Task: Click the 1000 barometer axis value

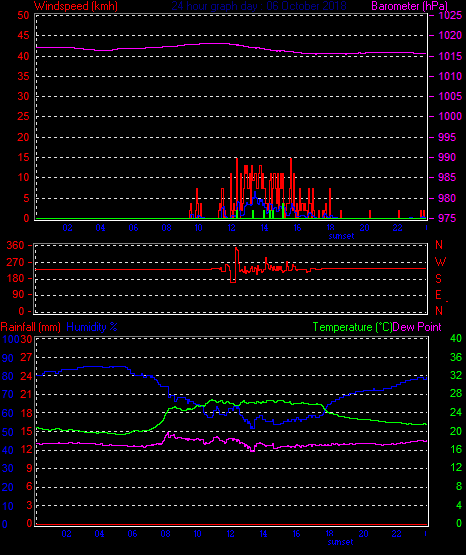Action: point(450,116)
